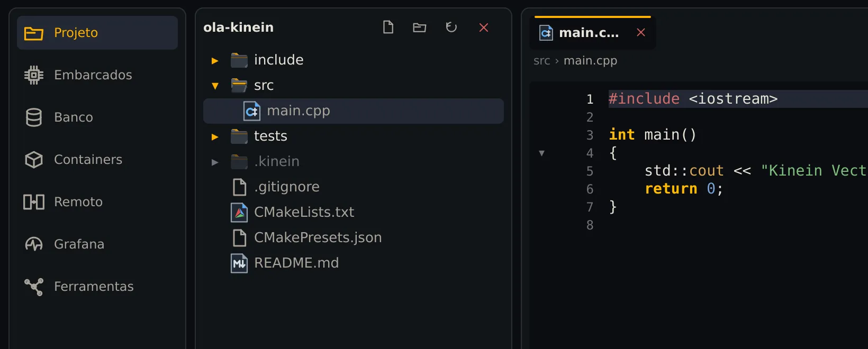This screenshot has width=868, height=349.
Task: Open the .gitignore file
Action: pyautogui.click(x=354, y=187)
